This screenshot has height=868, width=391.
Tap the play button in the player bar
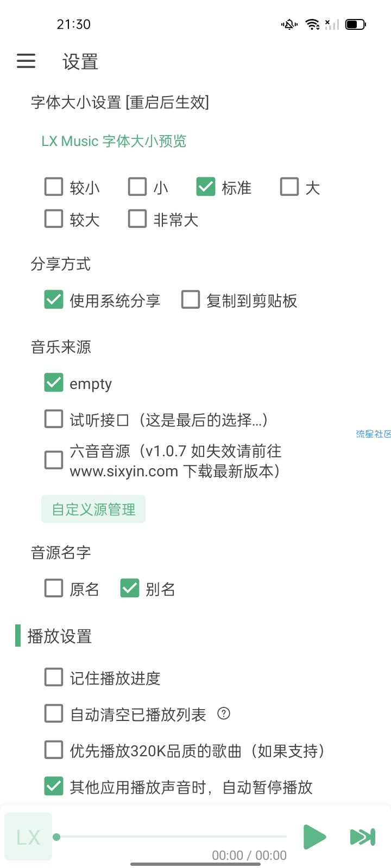coord(314,837)
